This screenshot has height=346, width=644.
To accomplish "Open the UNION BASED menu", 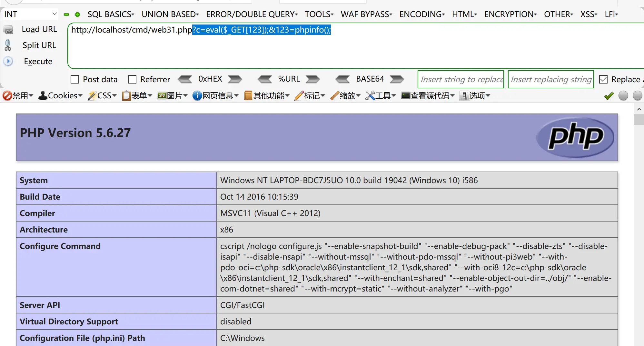I will (170, 14).
